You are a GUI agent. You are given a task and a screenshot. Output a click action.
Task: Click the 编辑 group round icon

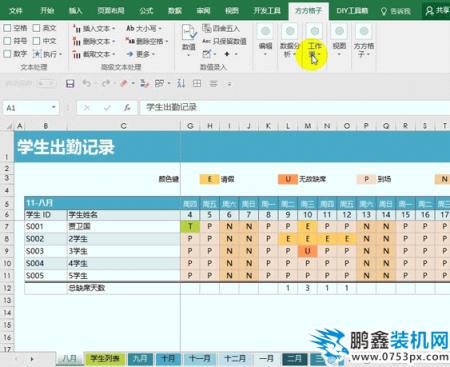coord(265,31)
